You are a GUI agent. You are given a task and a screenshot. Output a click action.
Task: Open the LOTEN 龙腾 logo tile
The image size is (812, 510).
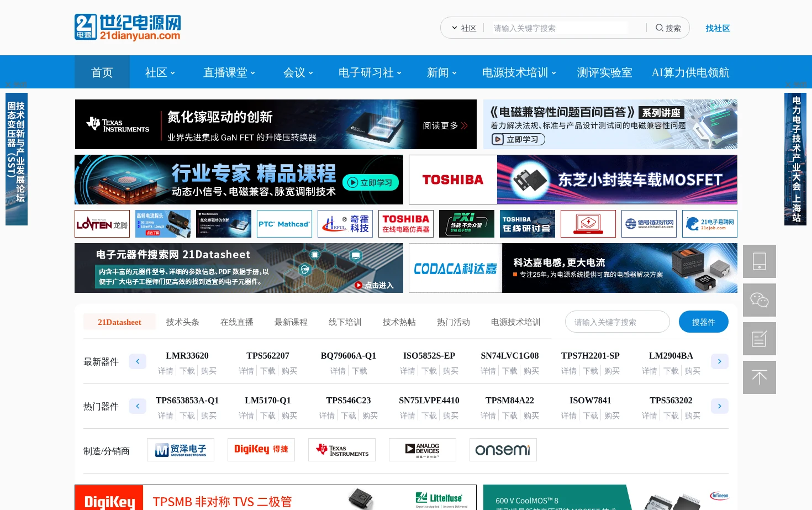point(102,224)
